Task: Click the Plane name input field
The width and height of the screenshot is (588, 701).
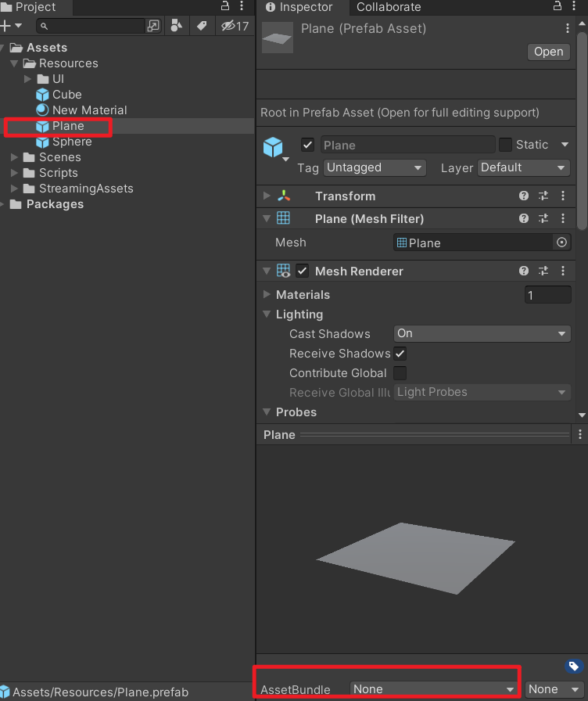Action: point(407,145)
